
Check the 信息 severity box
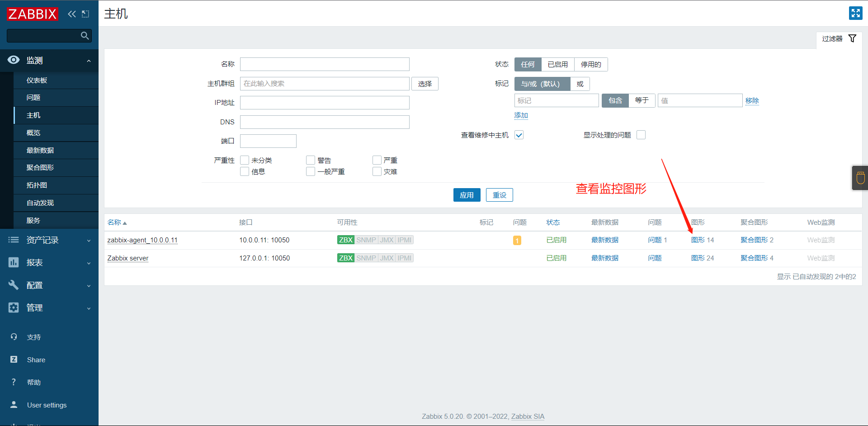click(x=245, y=171)
